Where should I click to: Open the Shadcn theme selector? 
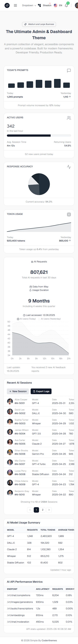point(44,5)
